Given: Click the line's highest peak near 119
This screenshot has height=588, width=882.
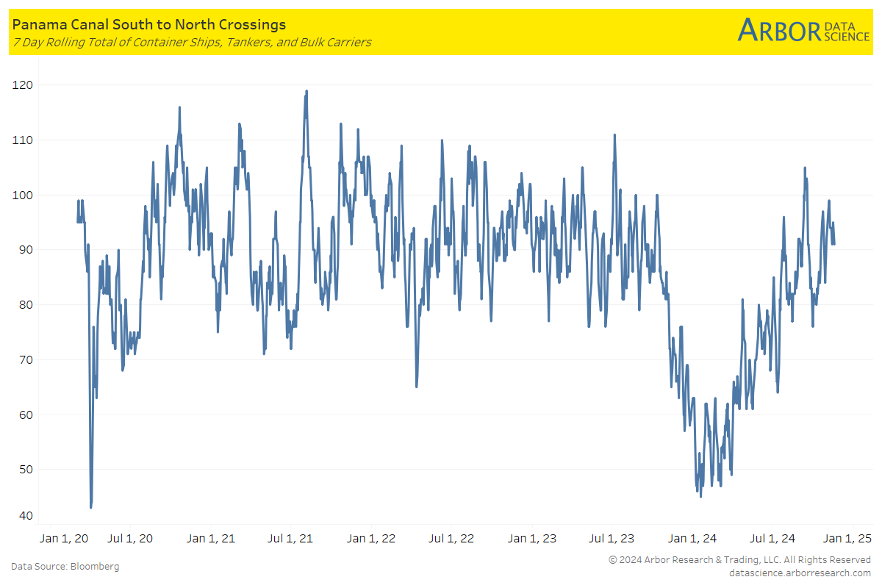Looking at the screenshot, I should [x=306, y=91].
